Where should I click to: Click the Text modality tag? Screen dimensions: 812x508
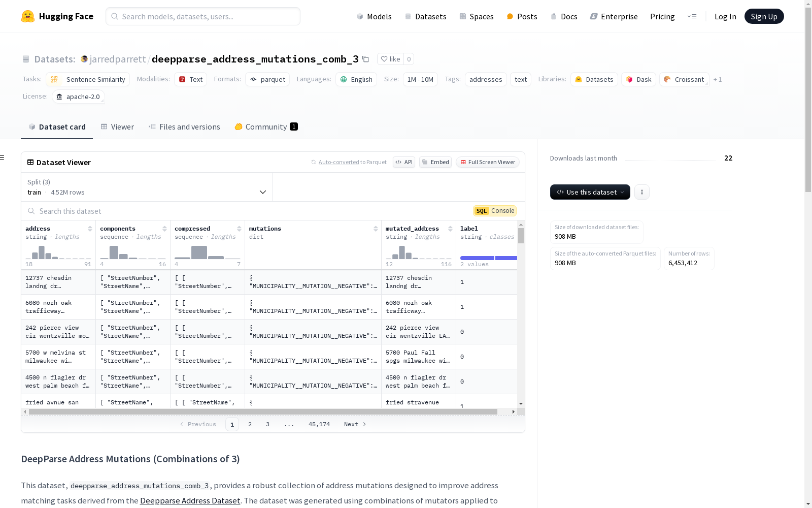[x=191, y=79]
